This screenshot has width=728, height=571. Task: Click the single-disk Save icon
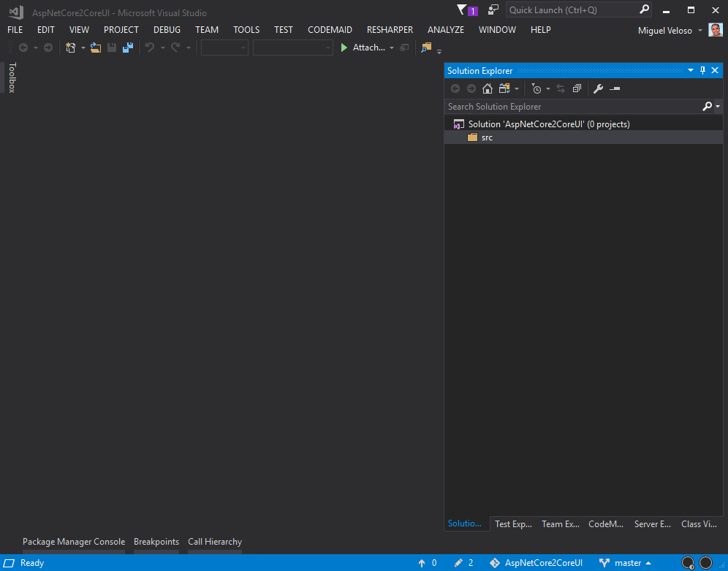coord(112,48)
